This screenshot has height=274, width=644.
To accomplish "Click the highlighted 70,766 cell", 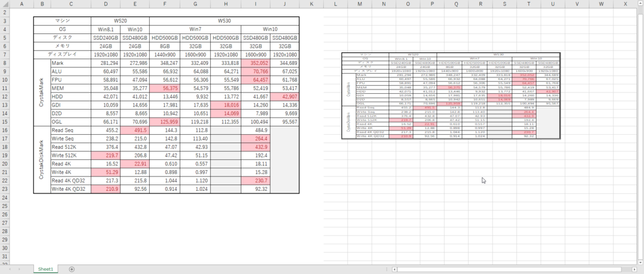I will tap(256, 72).
